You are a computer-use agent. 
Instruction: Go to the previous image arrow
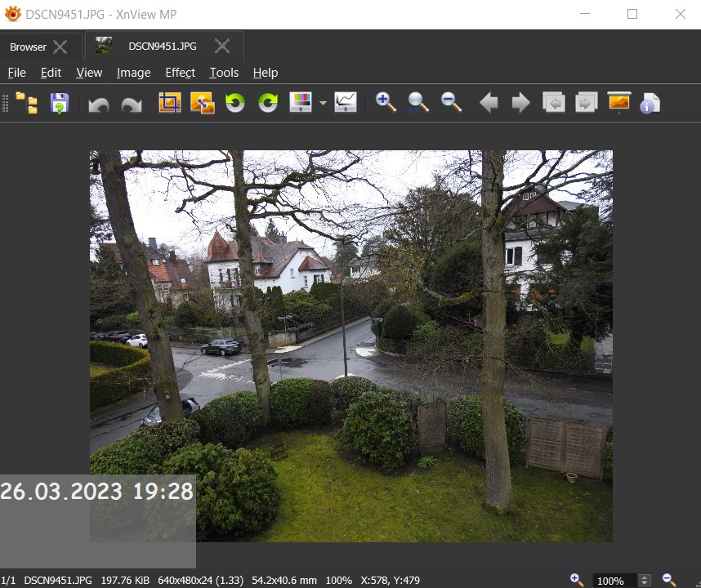489,103
